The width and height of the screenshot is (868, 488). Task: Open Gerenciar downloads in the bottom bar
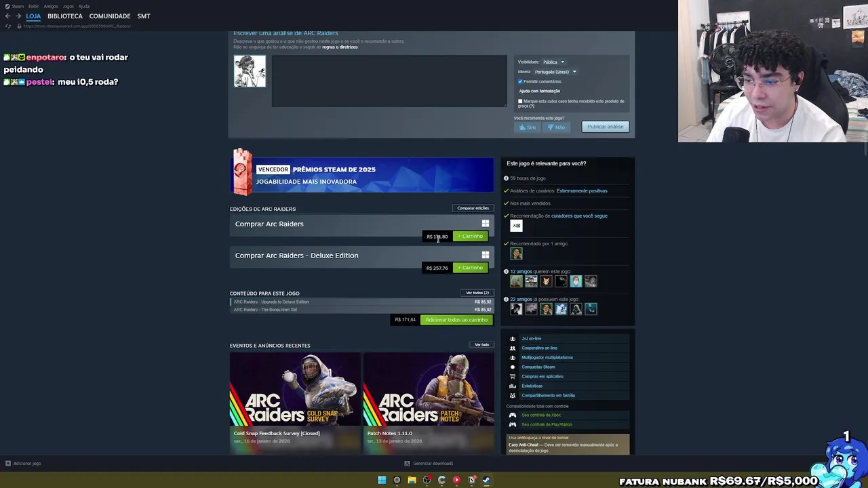(429, 464)
